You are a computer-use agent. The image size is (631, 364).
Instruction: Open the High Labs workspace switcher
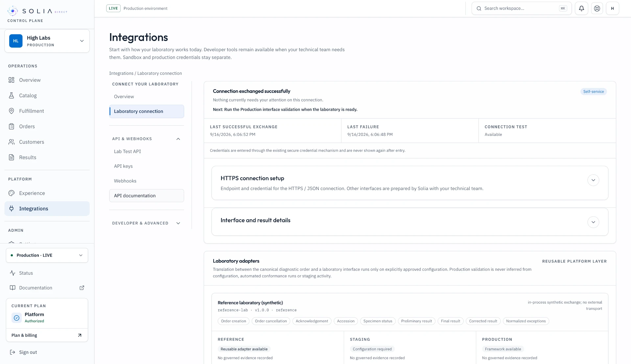[47, 41]
